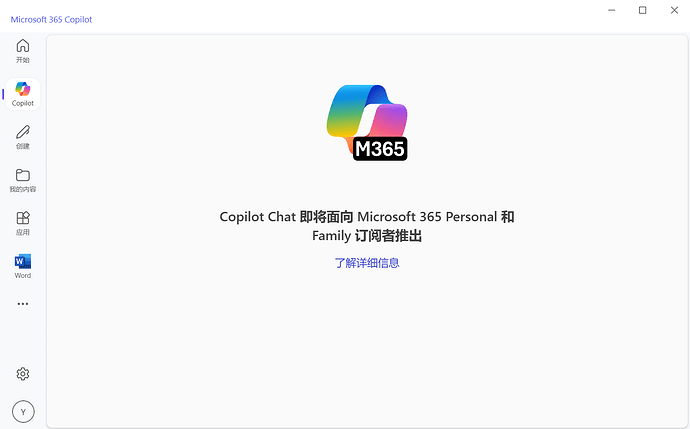Image resolution: width=690 pixels, height=429 pixels.
Task: Click the 开始 text label in sidebar
Action: point(22,60)
